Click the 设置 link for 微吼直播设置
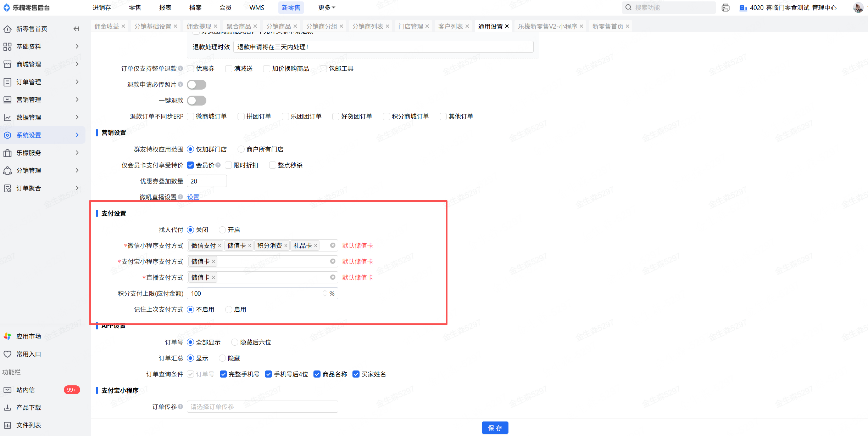The width and height of the screenshot is (868, 436). (x=193, y=197)
